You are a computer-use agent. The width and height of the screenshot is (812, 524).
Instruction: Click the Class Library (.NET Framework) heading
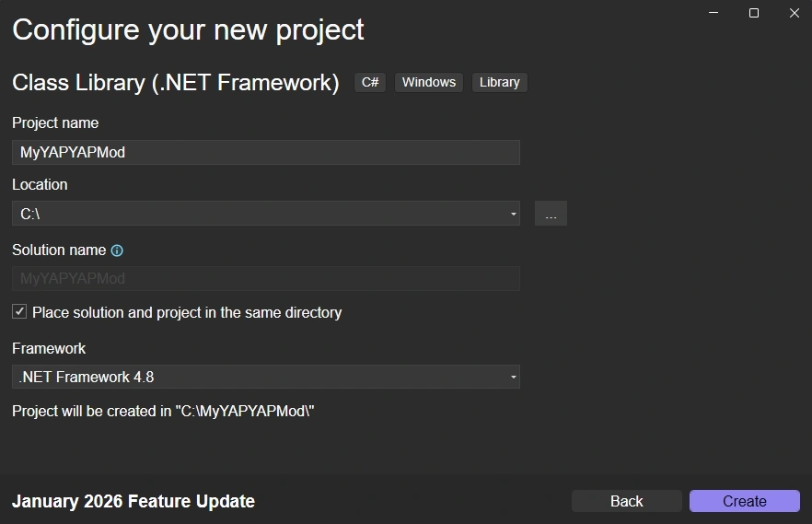(x=176, y=83)
